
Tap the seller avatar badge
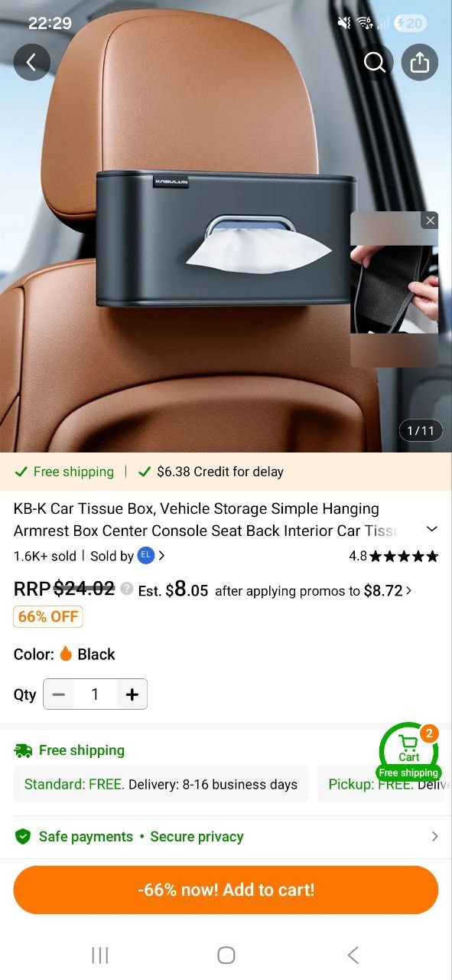146,556
